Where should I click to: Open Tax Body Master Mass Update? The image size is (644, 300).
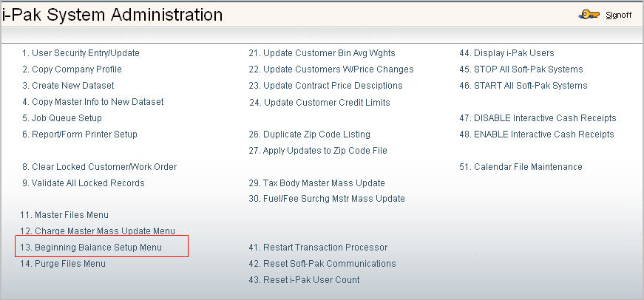(x=317, y=183)
